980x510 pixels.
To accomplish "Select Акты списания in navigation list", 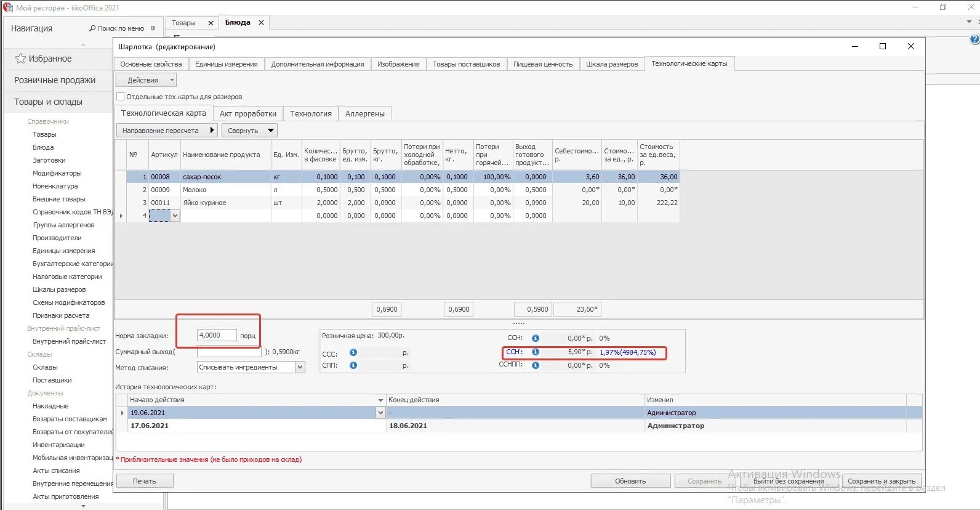I will click(x=57, y=471).
